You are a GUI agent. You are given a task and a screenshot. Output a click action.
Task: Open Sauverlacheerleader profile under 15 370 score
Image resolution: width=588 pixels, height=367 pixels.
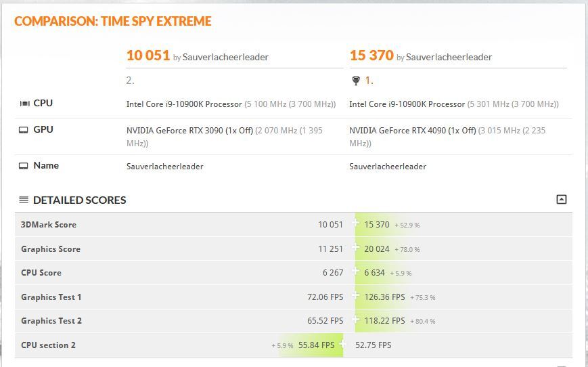pos(449,58)
